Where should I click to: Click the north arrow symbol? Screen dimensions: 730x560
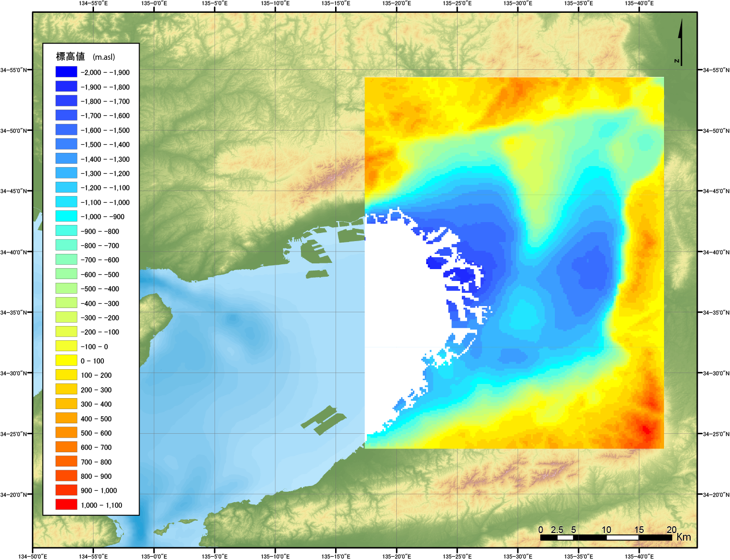(680, 42)
